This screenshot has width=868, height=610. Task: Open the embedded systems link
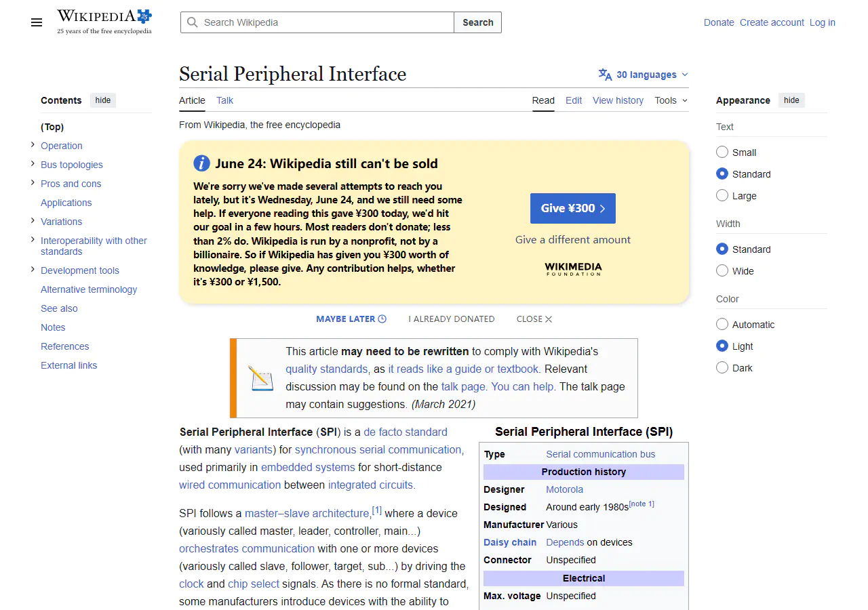[308, 468]
